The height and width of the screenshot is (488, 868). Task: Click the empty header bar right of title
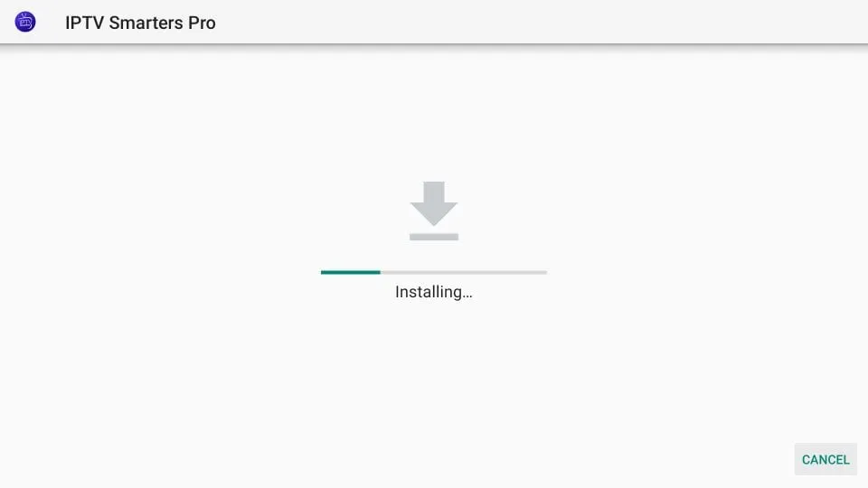coord(542,22)
